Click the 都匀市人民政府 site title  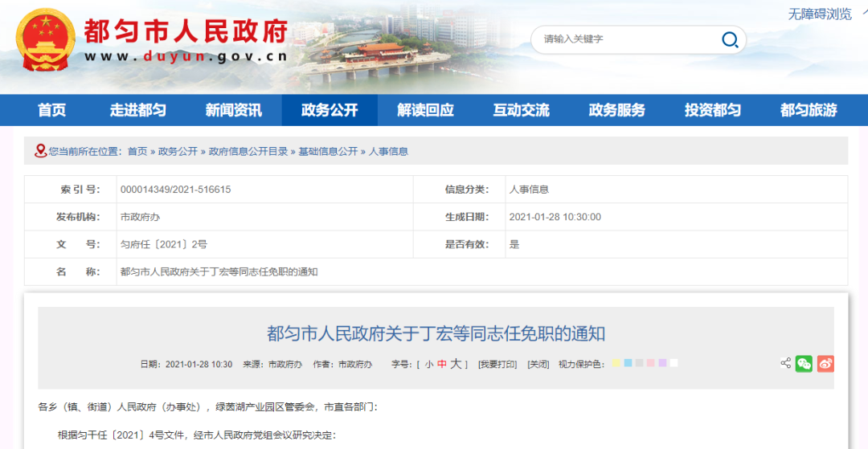tap(186, 31)
